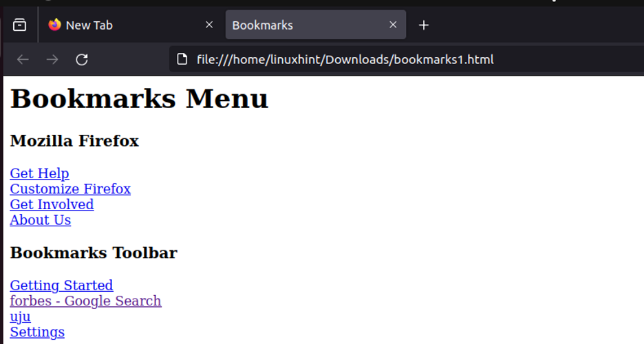Open the Getting Started link
The height and width of the screenshot is (344, 644).
61,286
